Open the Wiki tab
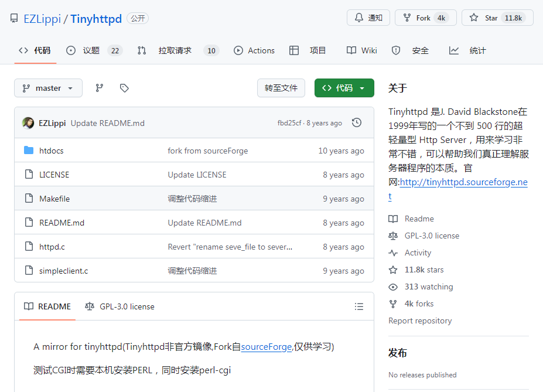Image resolution: width=543 pixels, height=392 pixels. 361,50
